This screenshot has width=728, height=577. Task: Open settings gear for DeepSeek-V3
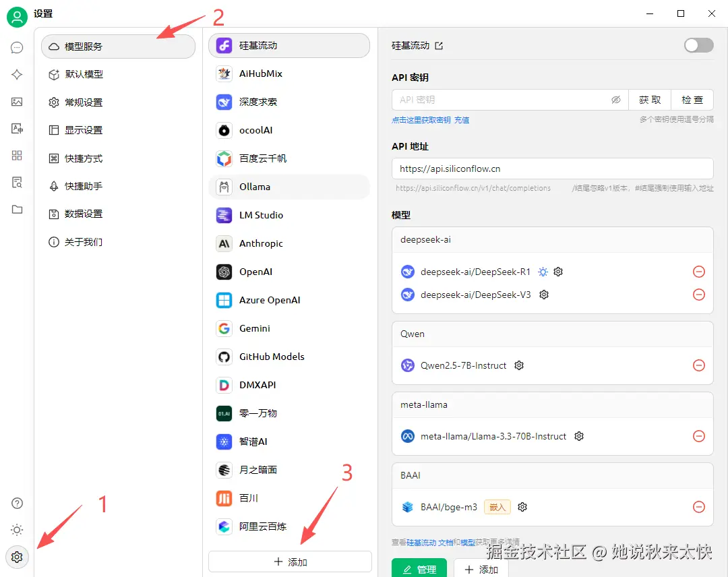point(544,295)
